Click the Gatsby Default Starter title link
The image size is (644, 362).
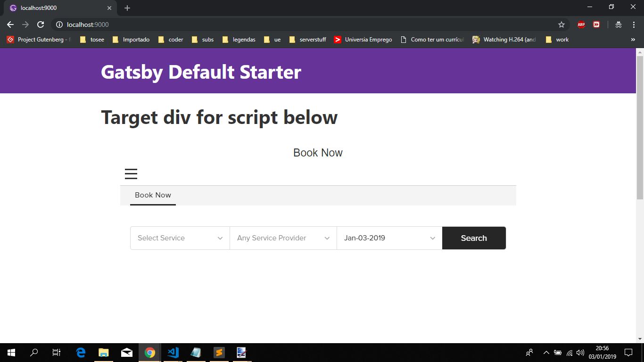click(x=201, y=72)
